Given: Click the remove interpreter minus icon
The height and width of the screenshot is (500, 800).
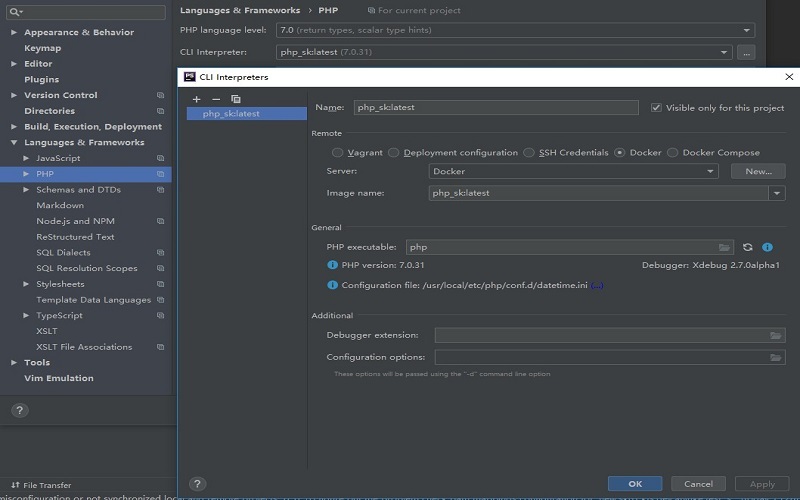Looking at the screenshot, I should [x=215, y=99].
